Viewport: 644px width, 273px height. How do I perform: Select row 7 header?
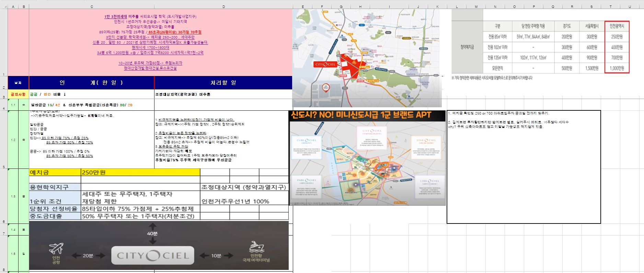tap(4, 229)
